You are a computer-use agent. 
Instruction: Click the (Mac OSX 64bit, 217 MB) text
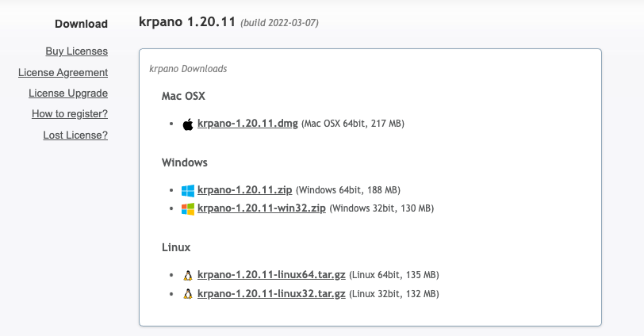point(353,124)
